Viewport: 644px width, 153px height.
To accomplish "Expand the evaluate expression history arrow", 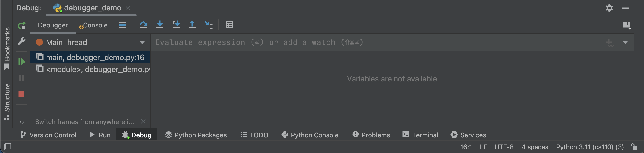I will [x=625, y=42].
